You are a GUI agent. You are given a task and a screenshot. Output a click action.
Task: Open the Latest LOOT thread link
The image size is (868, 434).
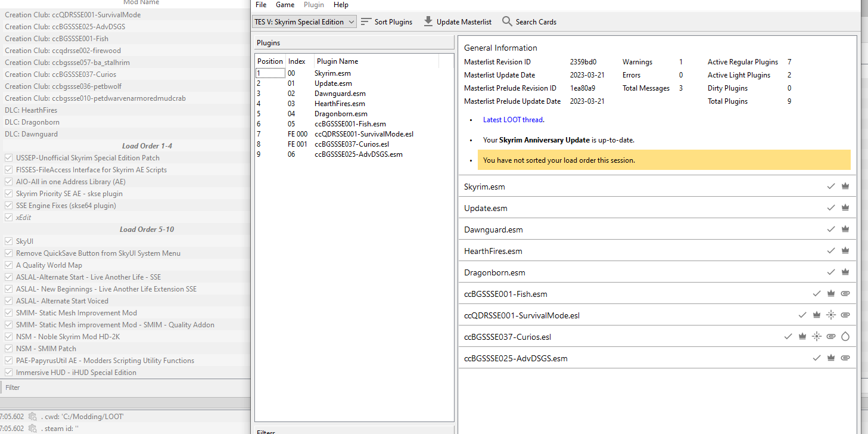pos(512,119)
